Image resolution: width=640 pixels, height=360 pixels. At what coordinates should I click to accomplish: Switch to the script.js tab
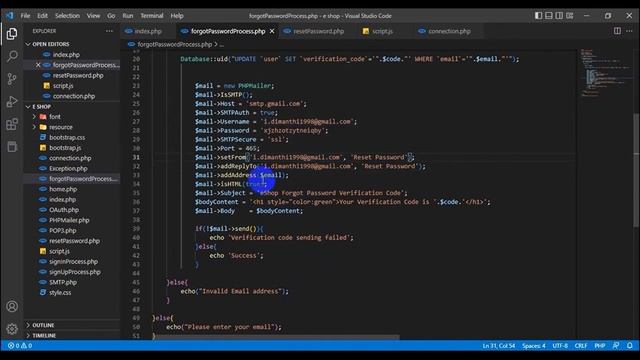coord(382,31)
